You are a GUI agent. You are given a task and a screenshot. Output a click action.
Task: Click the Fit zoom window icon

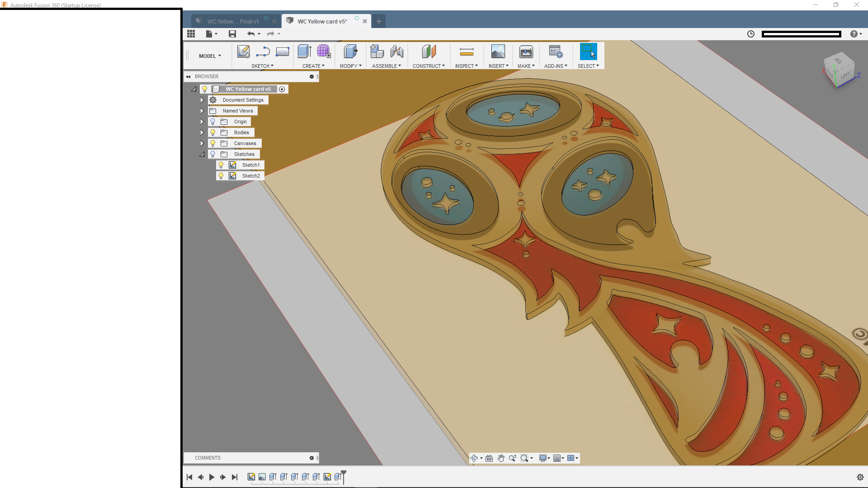click(524, 458)
